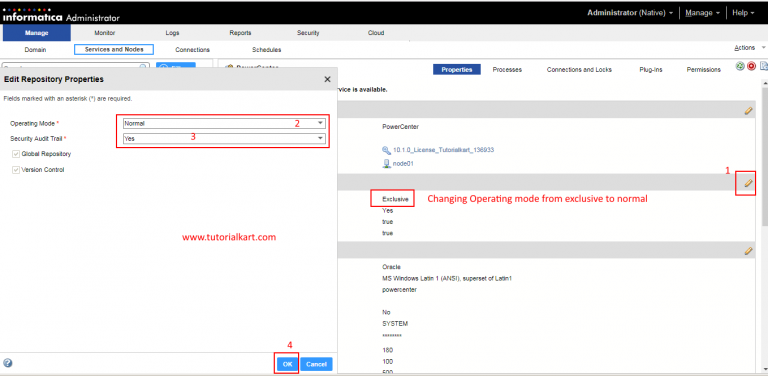Image resolution: width=768 pixels, height=376 pixels.
Task: Toggle the Global Repository checkbox
Action: [x=16, y=154]
